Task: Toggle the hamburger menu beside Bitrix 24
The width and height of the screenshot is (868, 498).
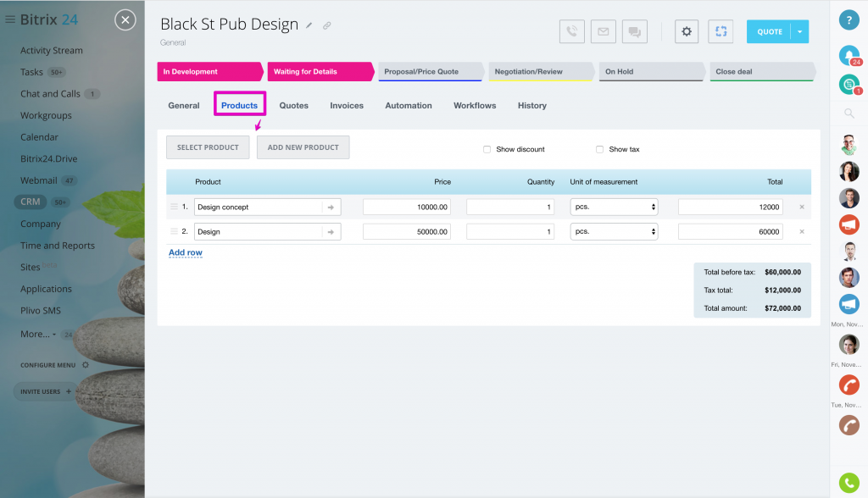Action: 9,19
